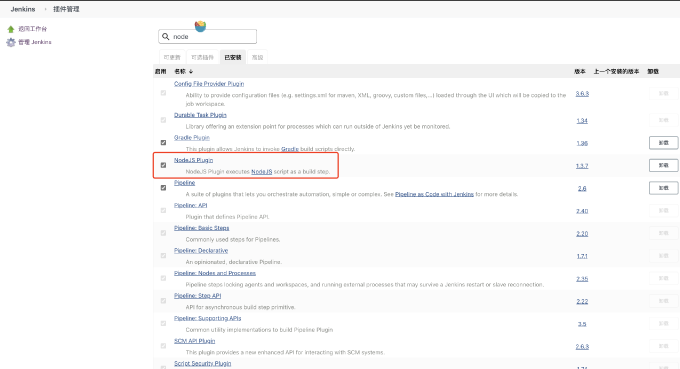The width and height of the screenshot is (680, 369).
Task: Uncheck the Pipeline plugin enable checkbox
Action: click(x=163, y=188)
